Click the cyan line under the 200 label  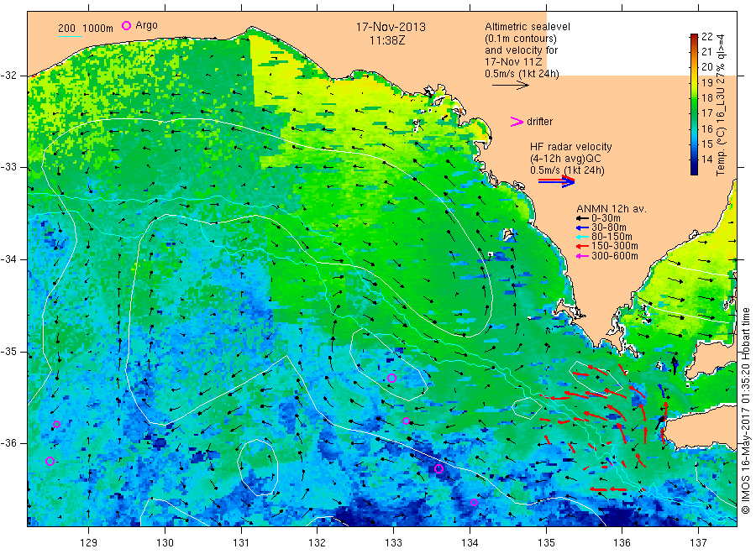pyautogui.click(x=70, y=36)
